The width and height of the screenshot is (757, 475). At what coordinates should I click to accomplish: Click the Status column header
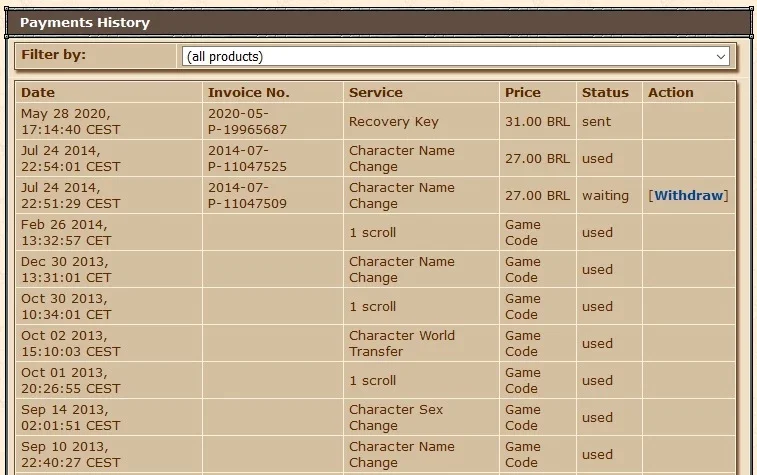click(x=605, y=93)
